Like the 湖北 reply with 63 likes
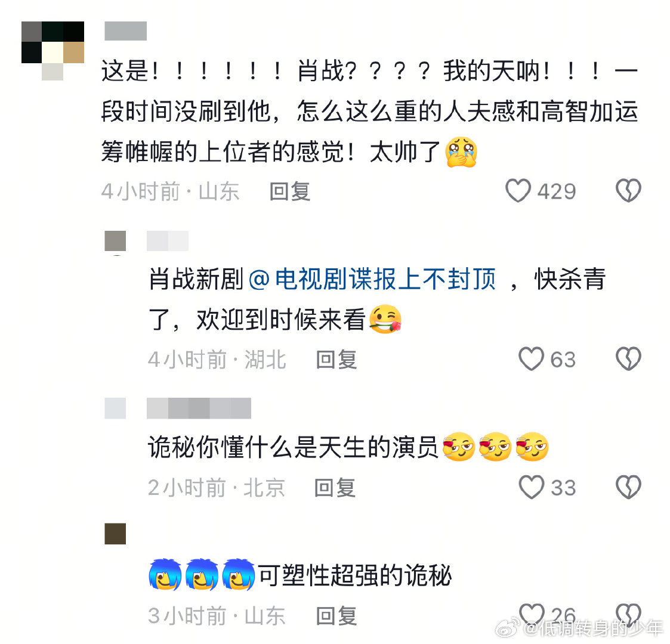 point(531,359)
